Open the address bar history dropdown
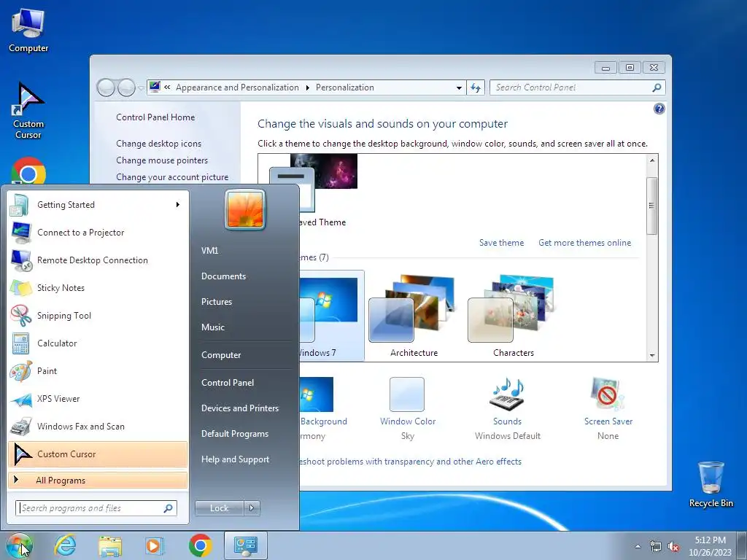This screenshot has width=747, height=560. (x=459, y=87)
